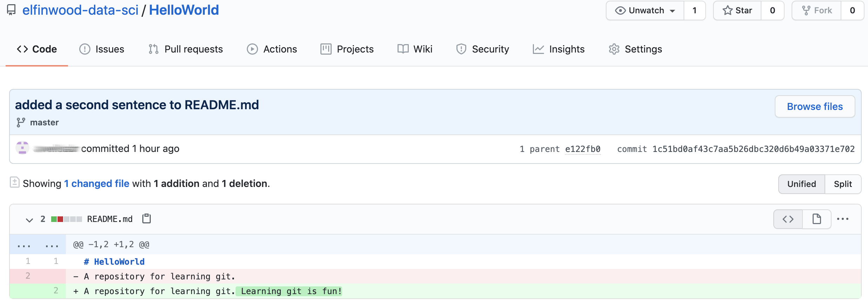Switch diff view to Split
Screen dimensions: 868x306
tap(842, 184)
